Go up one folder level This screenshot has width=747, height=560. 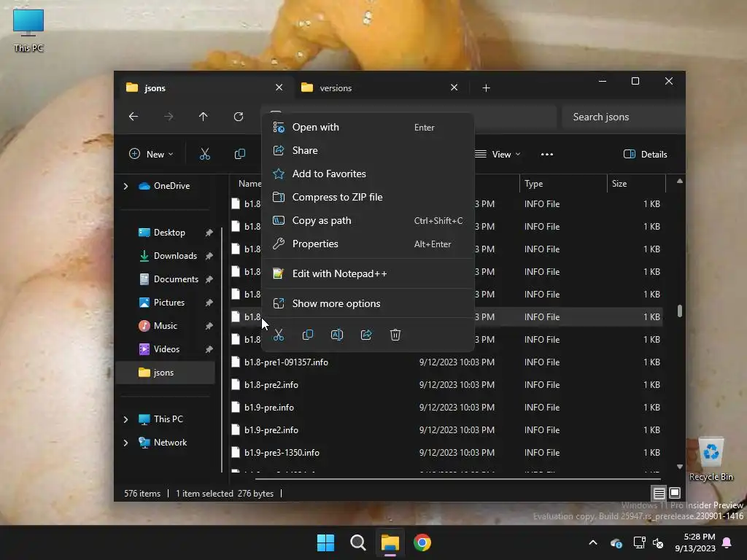(204, 117)
